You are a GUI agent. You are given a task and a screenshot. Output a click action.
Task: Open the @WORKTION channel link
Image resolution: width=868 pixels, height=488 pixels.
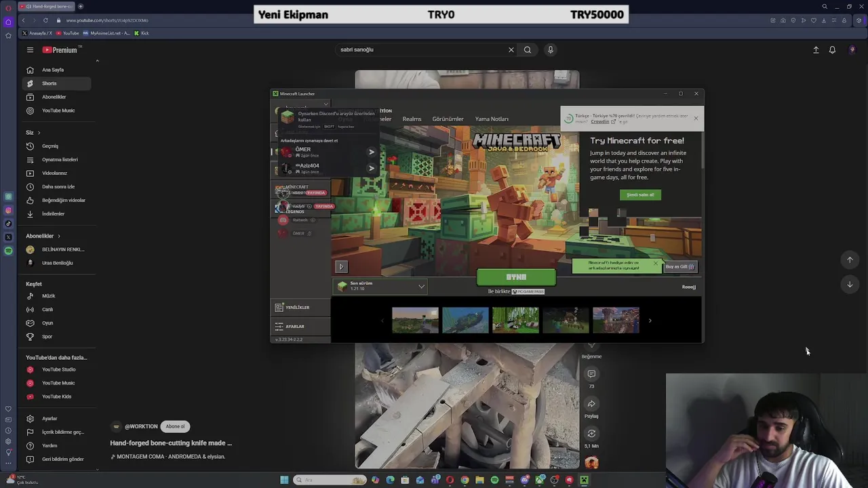click(141, 426)
